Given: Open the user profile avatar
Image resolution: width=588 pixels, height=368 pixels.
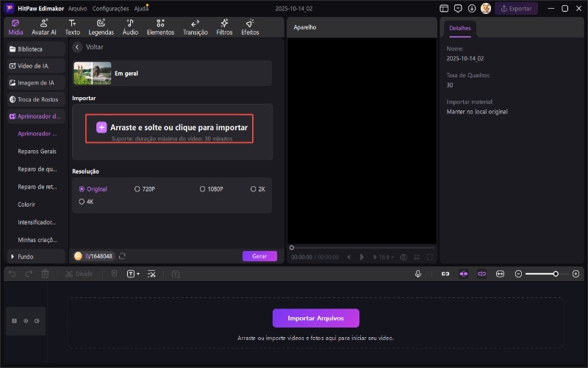Looking at the screenshot, I should pyautogui.click(x=486, y=8).
